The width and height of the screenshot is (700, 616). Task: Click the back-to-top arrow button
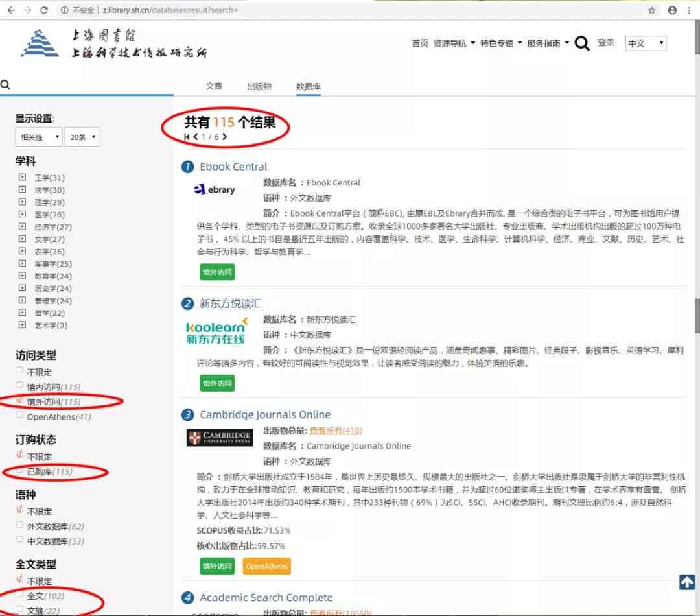[x=686, y=582]
